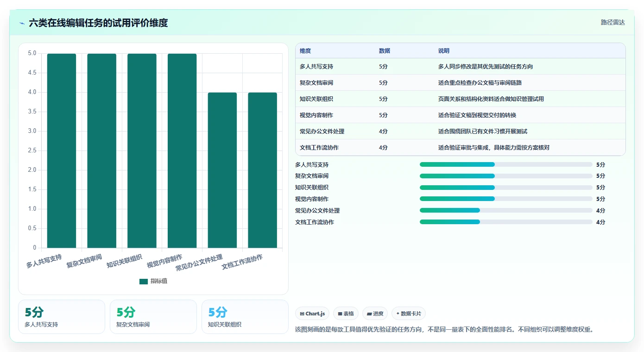Click the 常见办公文件处理 bar in chart
The image size is (644, 352).
tap(222, 170)
